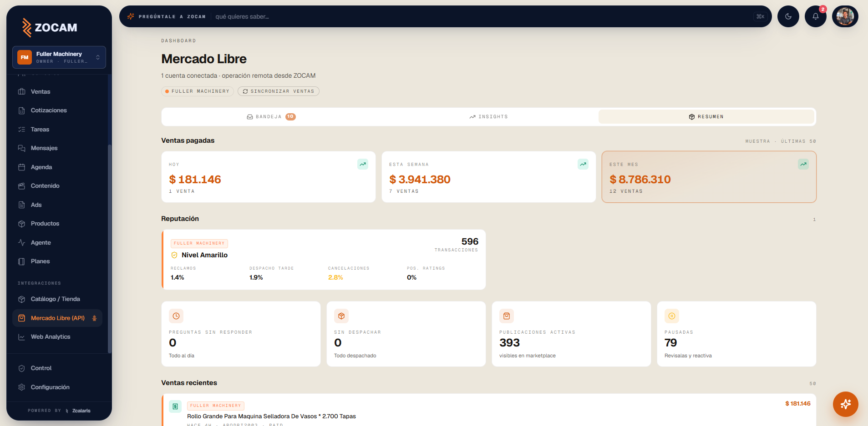Click the $ 181.146 recent sale amount

[x=797, y=404]
